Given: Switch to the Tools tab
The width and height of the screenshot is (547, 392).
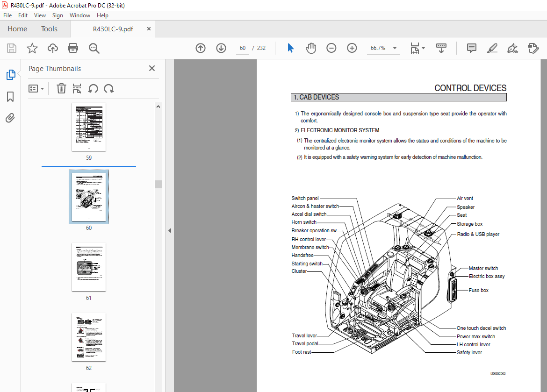Looking at the screenshot, I should (49, 29).
